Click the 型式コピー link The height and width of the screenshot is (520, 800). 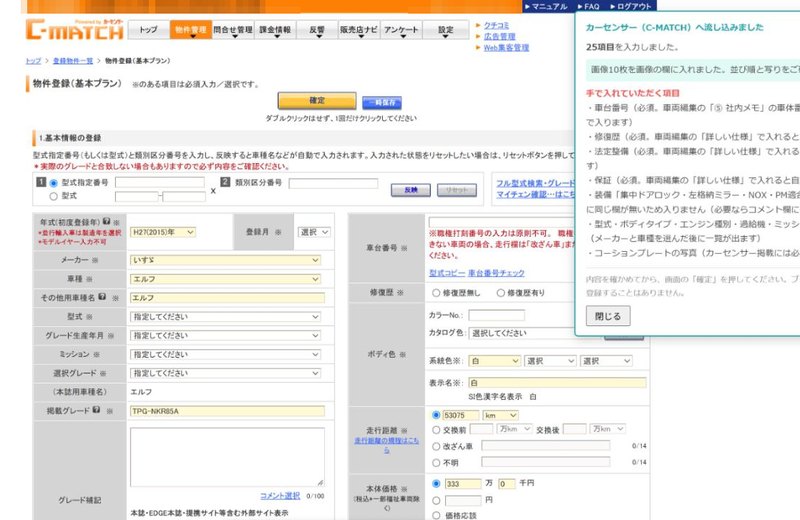(x=447, y=273)
